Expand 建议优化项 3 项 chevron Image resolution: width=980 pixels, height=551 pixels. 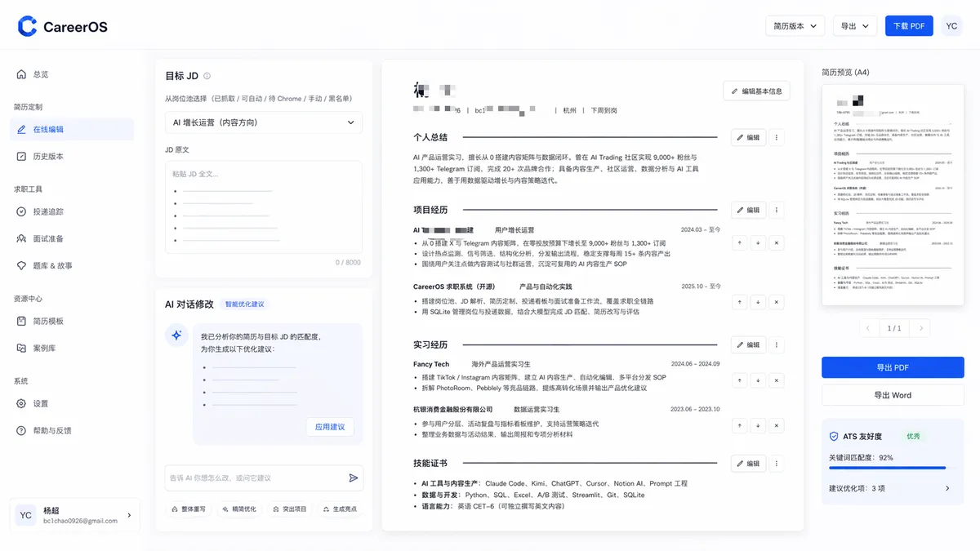[947, 488]
